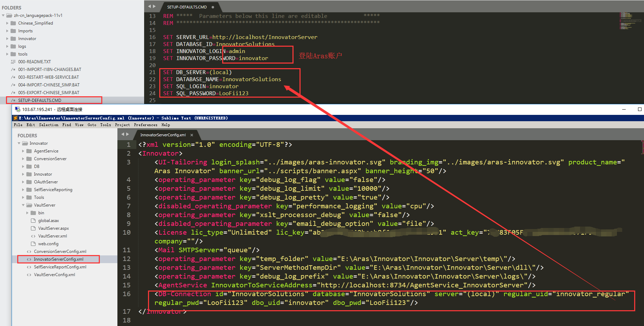Viewport: 644px width, 326px height.
Task: Maximize the remote desktop window
Action: click(x=640, y=109)
